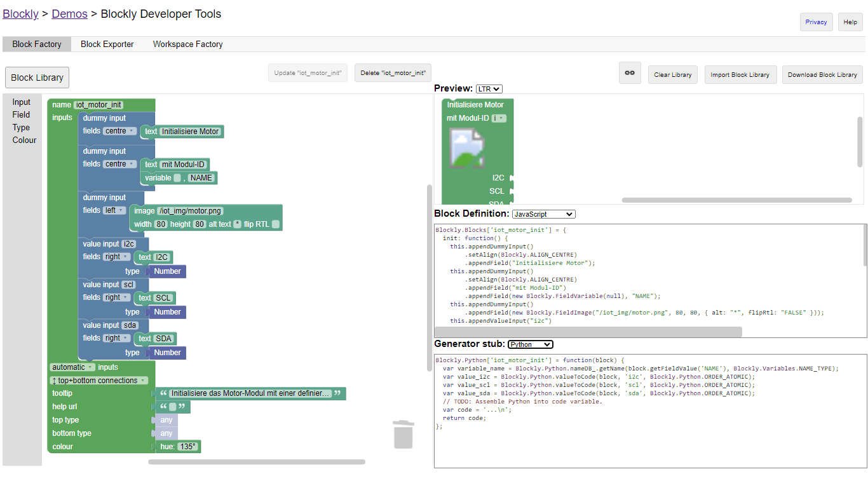Click Import Block Library button

tap(740, 75)
